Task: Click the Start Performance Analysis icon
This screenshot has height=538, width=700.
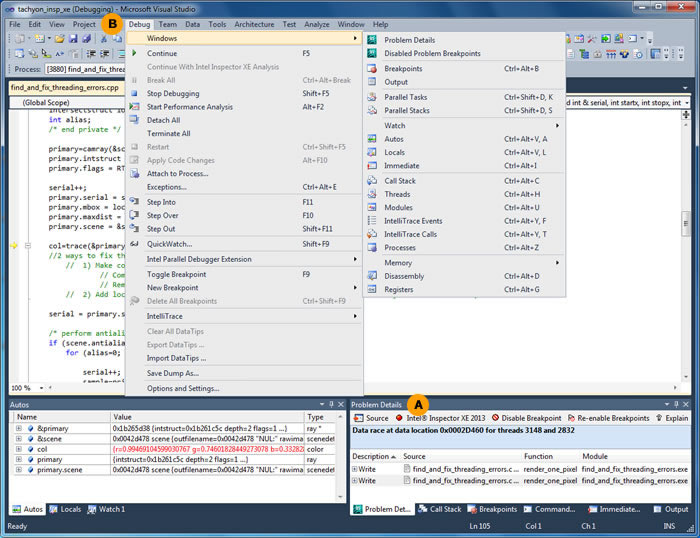Action: click(134, 107)
